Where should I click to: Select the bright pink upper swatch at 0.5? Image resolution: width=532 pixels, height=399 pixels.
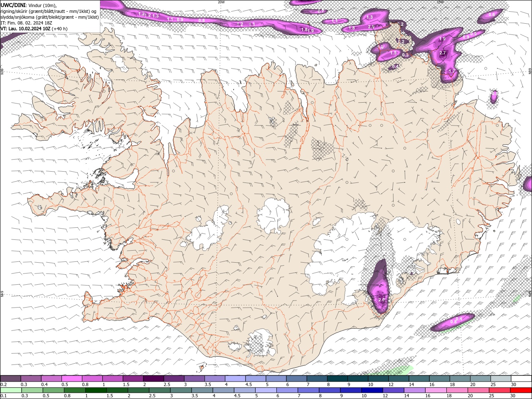71,379
